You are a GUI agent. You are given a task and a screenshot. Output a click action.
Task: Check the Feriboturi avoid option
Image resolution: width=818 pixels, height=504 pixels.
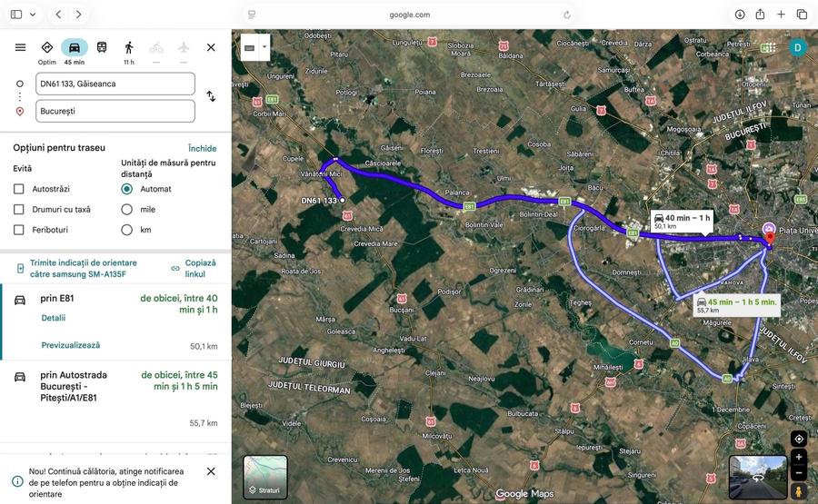[19, 230]
